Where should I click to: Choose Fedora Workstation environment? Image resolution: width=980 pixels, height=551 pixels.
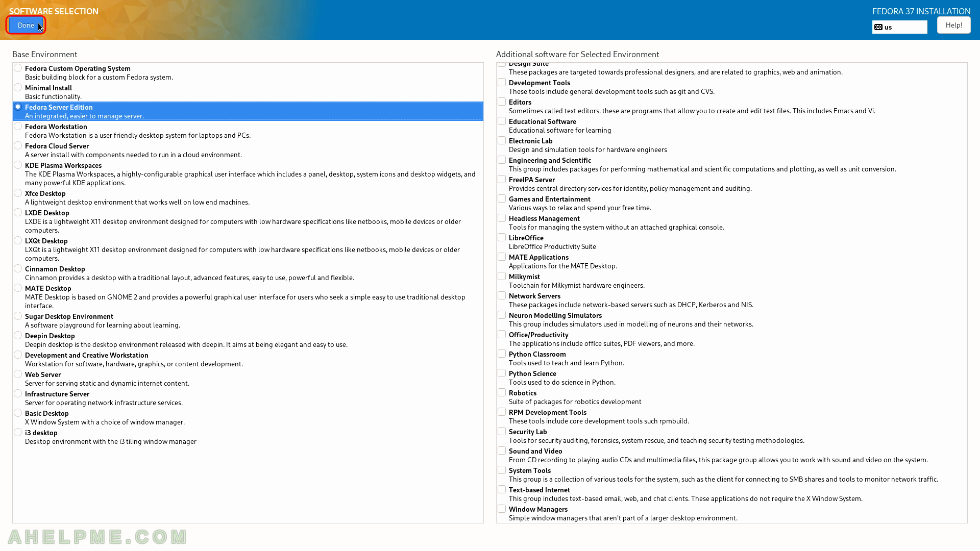pyautogui.click(x=18, y=126)
